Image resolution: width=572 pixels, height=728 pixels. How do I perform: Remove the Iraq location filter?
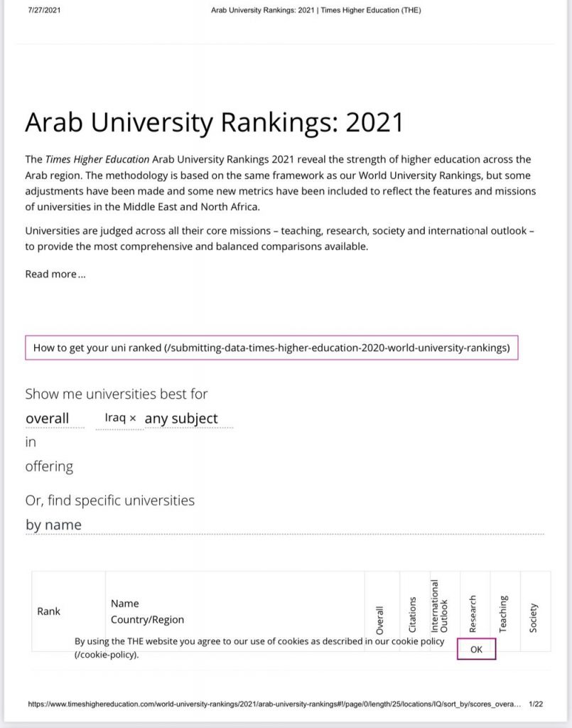click(x=133, y=418)
